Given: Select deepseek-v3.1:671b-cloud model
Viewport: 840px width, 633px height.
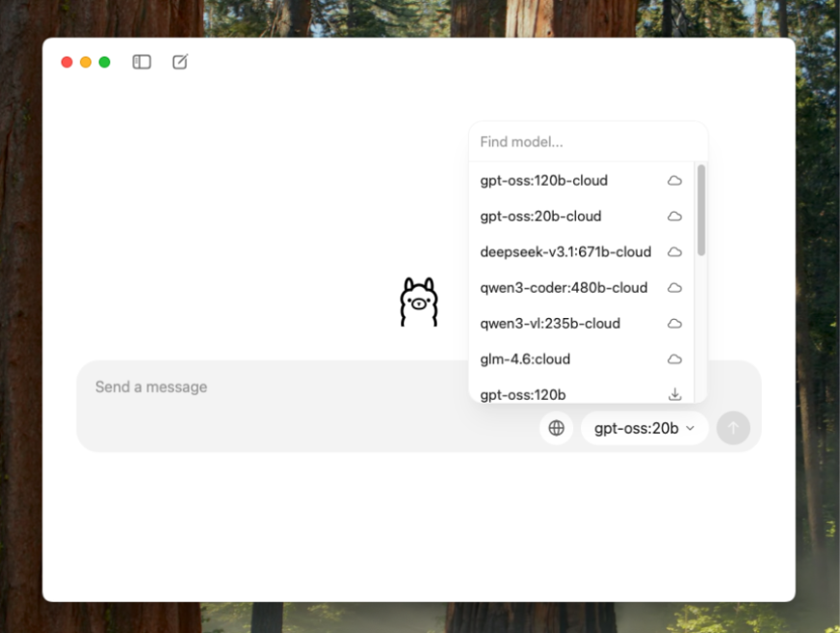Looking at the screenshot, I should 565,251.
